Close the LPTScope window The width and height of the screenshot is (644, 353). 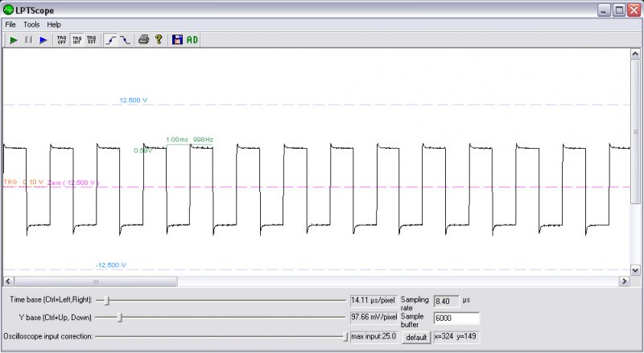[x=634, y=10]
